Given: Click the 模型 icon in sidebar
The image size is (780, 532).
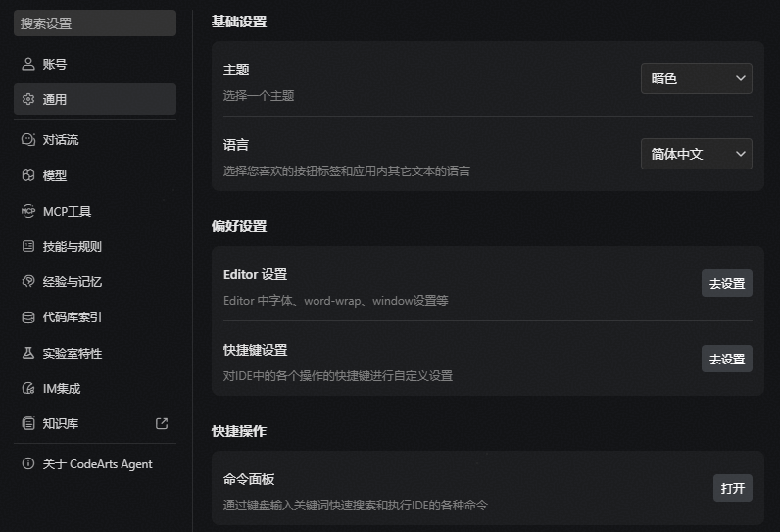Looking at the screenshot, I should point(28,175).
